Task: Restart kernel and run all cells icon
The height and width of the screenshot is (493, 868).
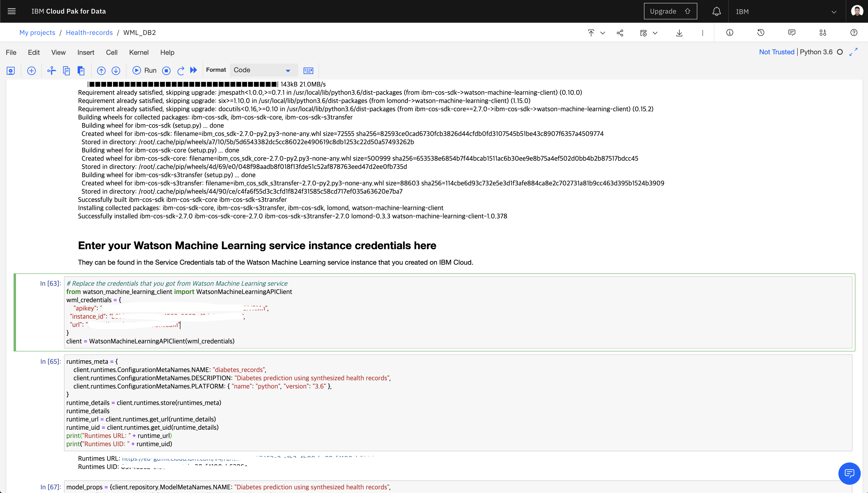Action: tap(193, 70)
